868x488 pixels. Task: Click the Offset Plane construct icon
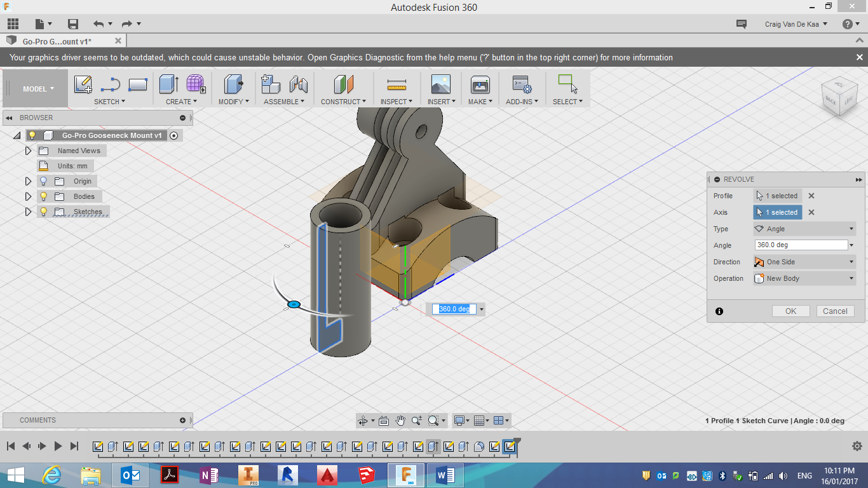pyautogui.click(x=343, y=84)
